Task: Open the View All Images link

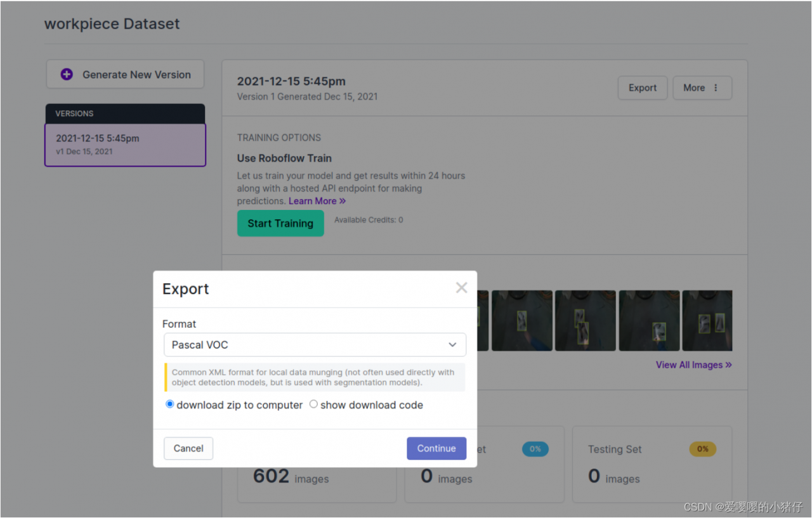Action: [694, 365]
